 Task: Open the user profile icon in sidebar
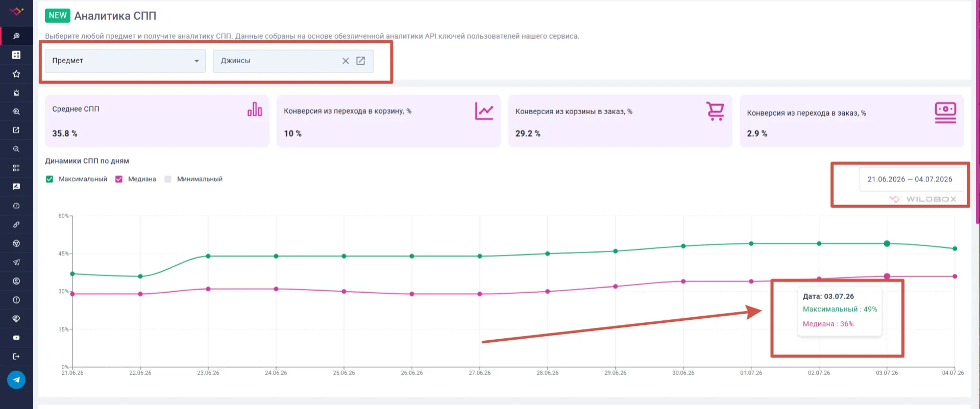coord(16,281)
